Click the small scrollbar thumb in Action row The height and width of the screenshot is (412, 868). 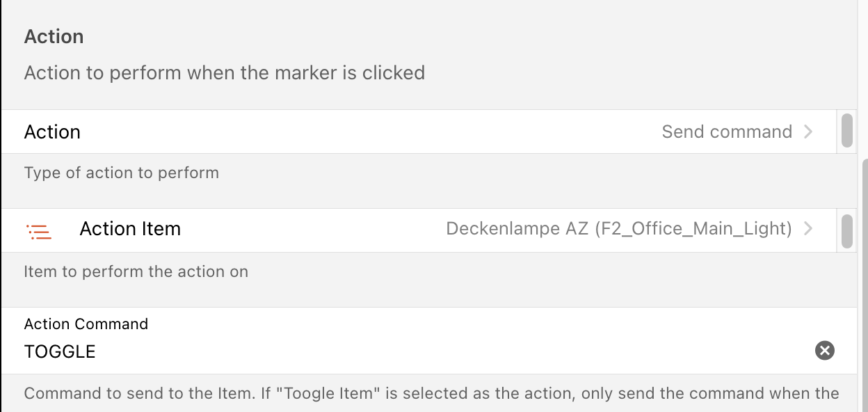point(846,131)
